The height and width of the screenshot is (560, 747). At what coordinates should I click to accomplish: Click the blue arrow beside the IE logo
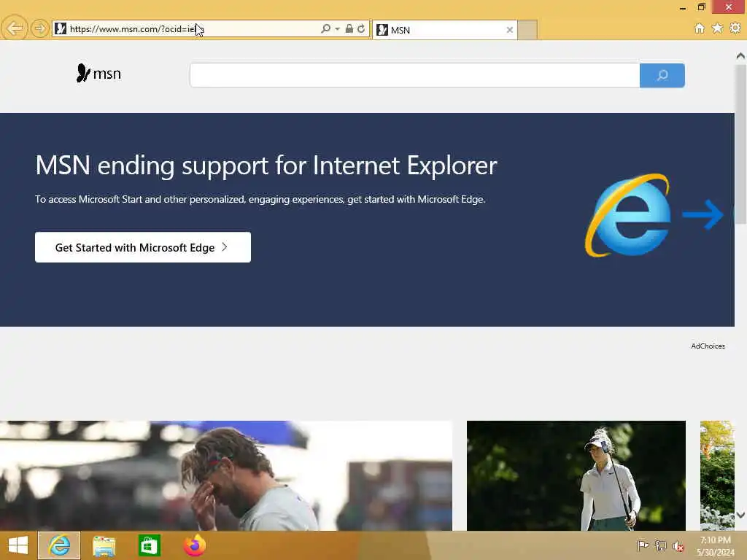pos(703,214)
